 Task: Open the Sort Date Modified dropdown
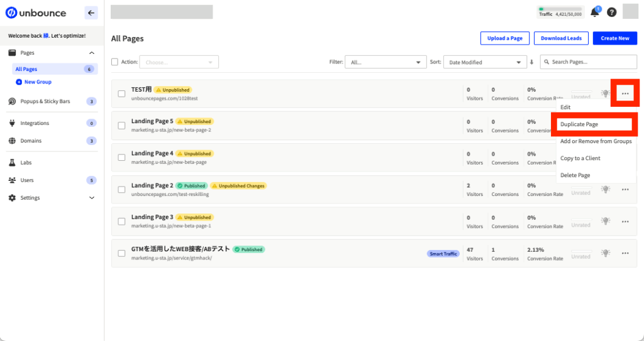click(484, 62)
